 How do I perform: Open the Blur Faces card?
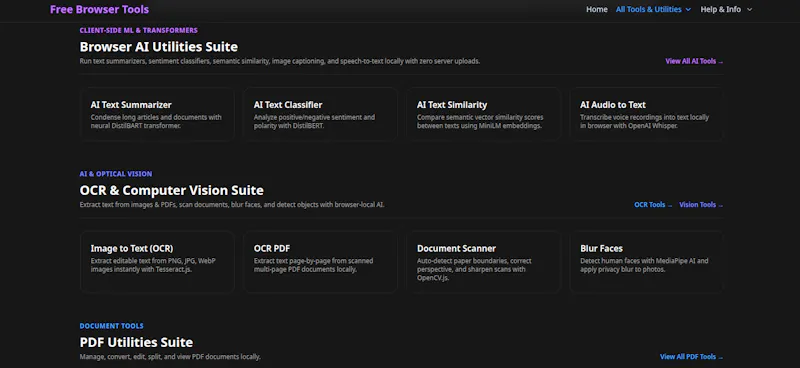646,262
